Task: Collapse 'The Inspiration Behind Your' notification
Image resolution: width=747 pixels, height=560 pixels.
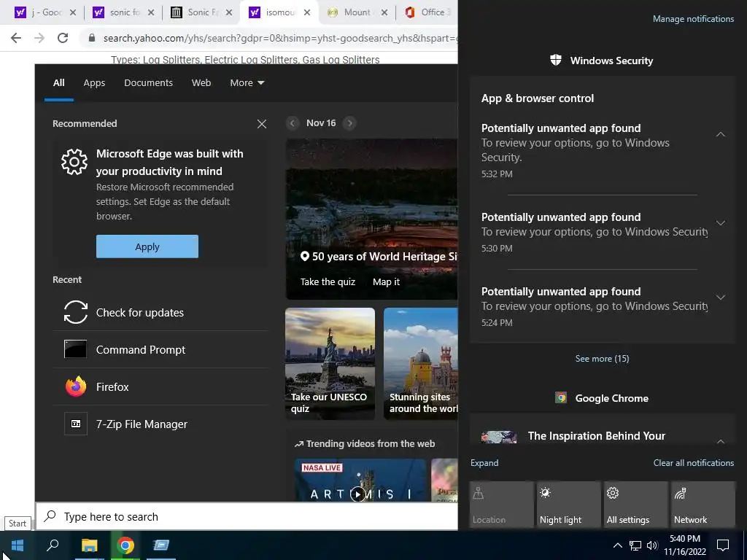Action: tap(720, 441)
